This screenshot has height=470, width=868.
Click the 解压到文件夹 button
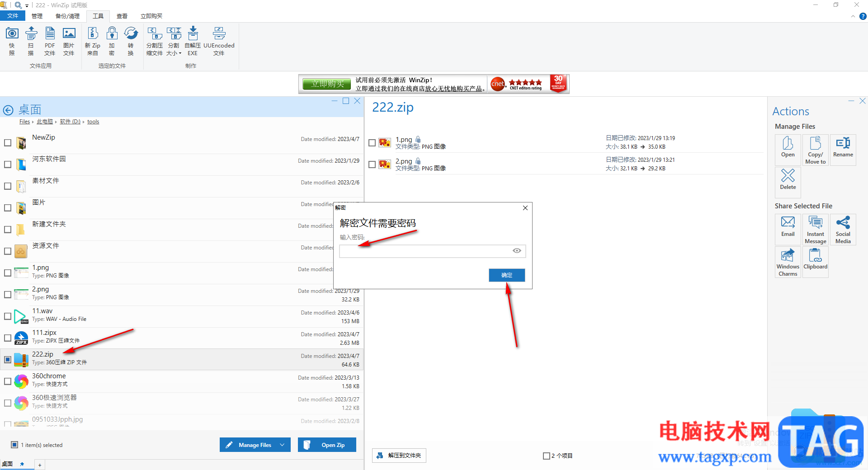click(399, 456)
